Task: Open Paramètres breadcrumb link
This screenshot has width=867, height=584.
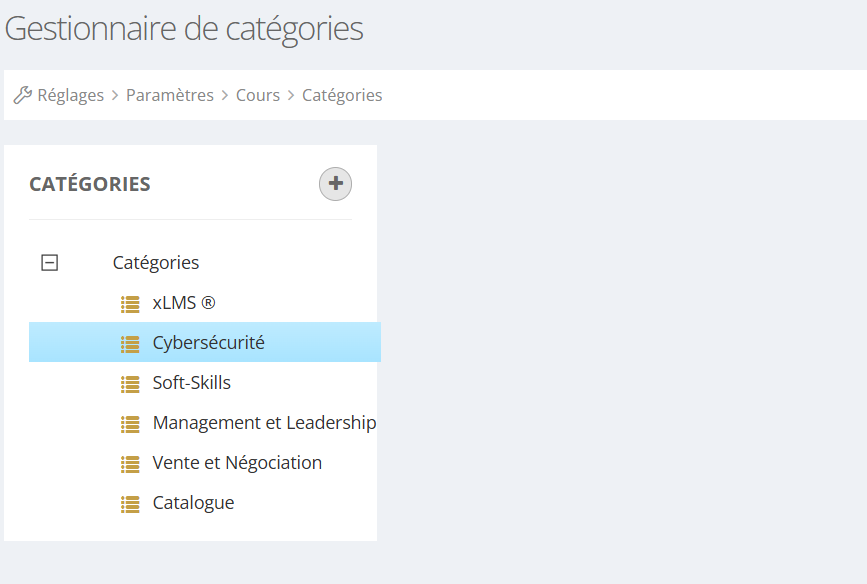Action: 170,95
